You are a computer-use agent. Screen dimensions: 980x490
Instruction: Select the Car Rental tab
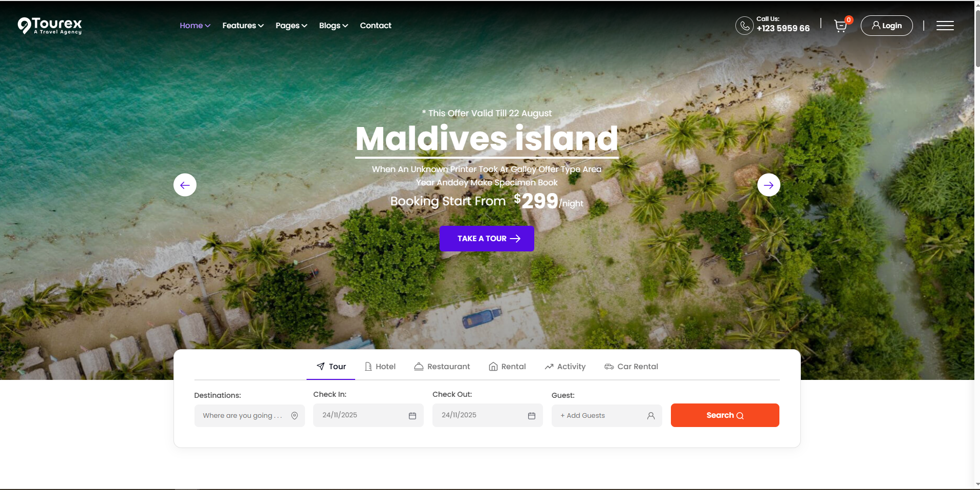pyautogui.click(x=631, y=367)
